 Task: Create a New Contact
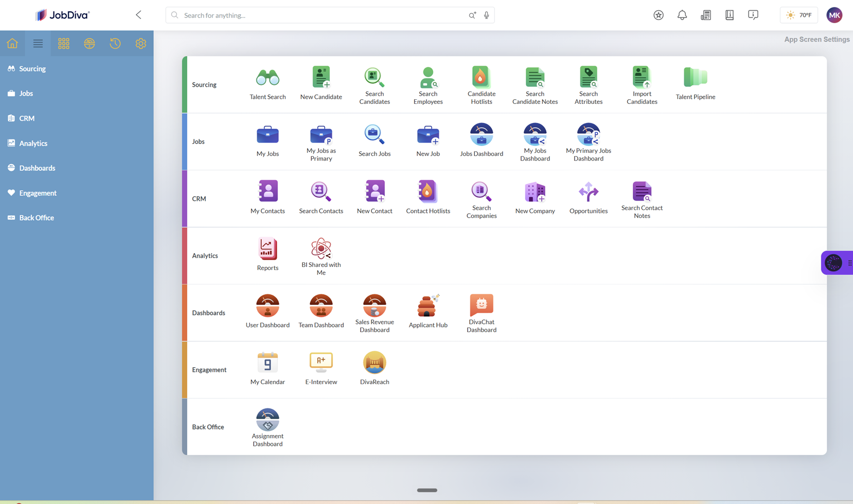(x=375, y=198)
